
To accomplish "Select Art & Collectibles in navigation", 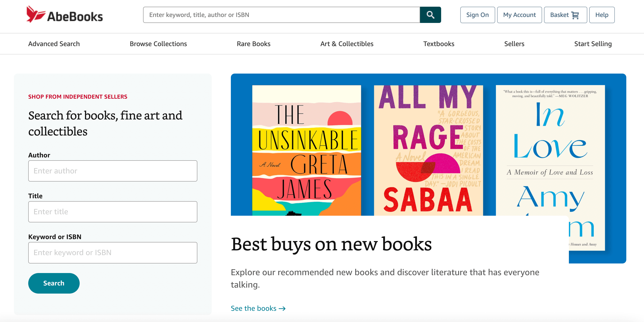I will click(x=347, y=44).
